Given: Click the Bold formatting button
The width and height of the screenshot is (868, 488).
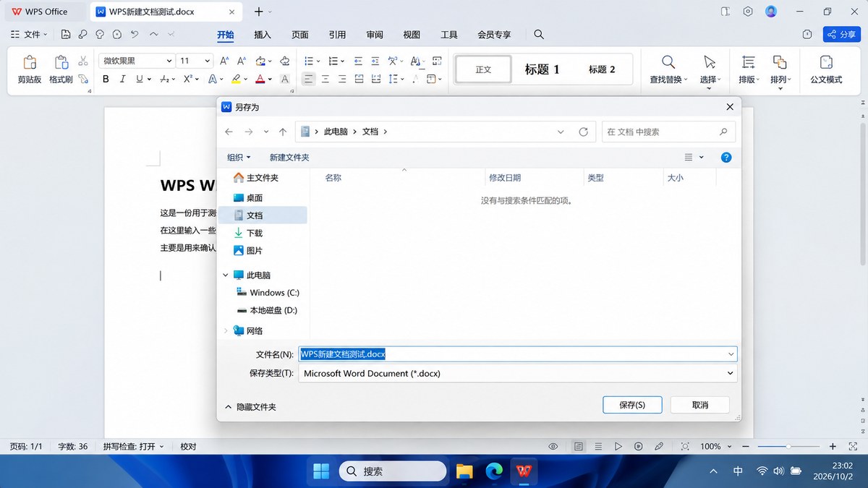Looking at the screenshot, I should coord(106,79).
